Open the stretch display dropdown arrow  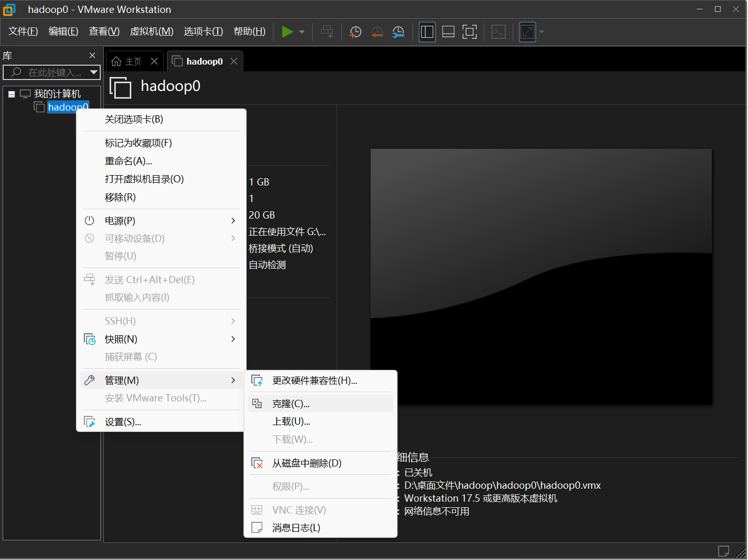[x=542, y=32]
